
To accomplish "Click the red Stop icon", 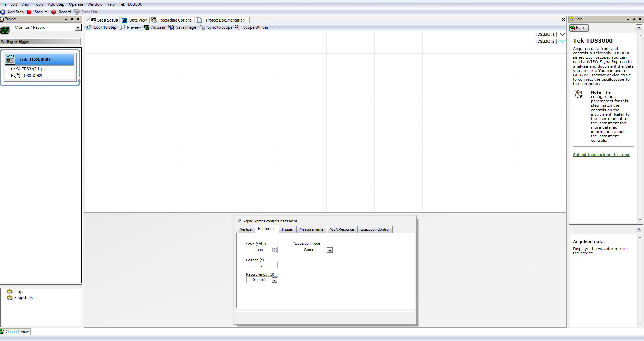I will coord(29,12).
